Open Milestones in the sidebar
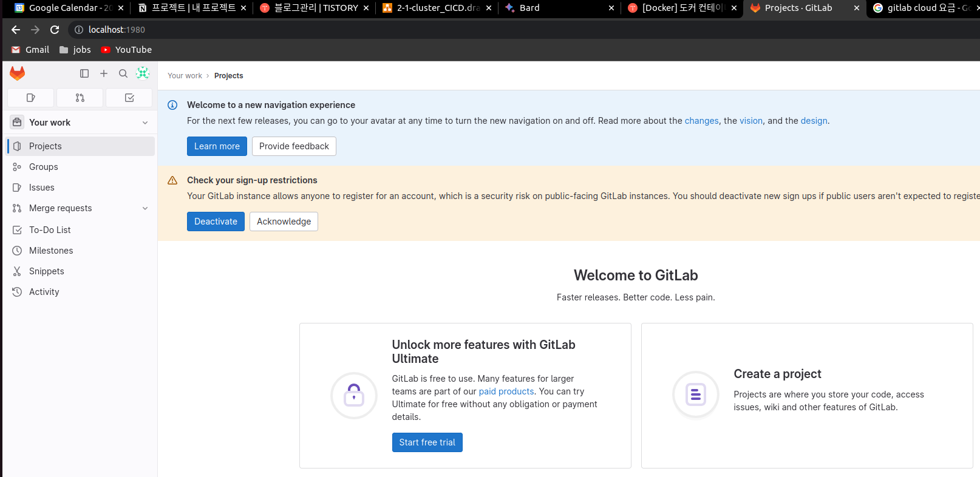This screenshot has width=980, height=477. tap(81, 251)
